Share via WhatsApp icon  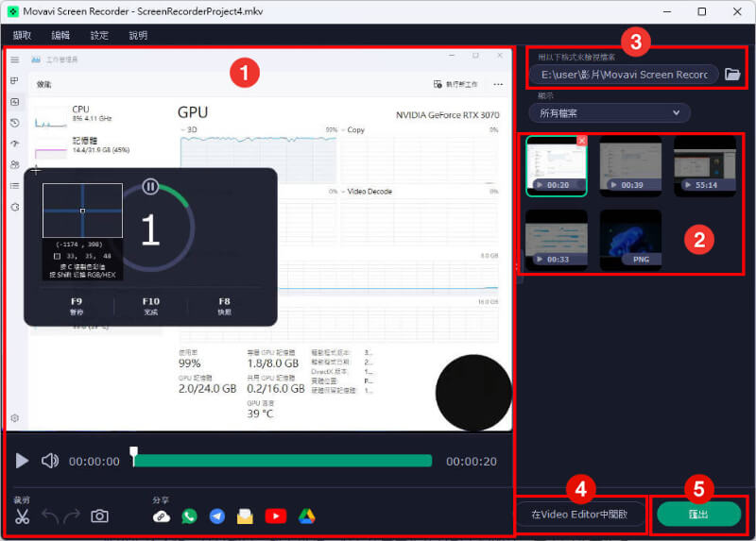point(190,516)
